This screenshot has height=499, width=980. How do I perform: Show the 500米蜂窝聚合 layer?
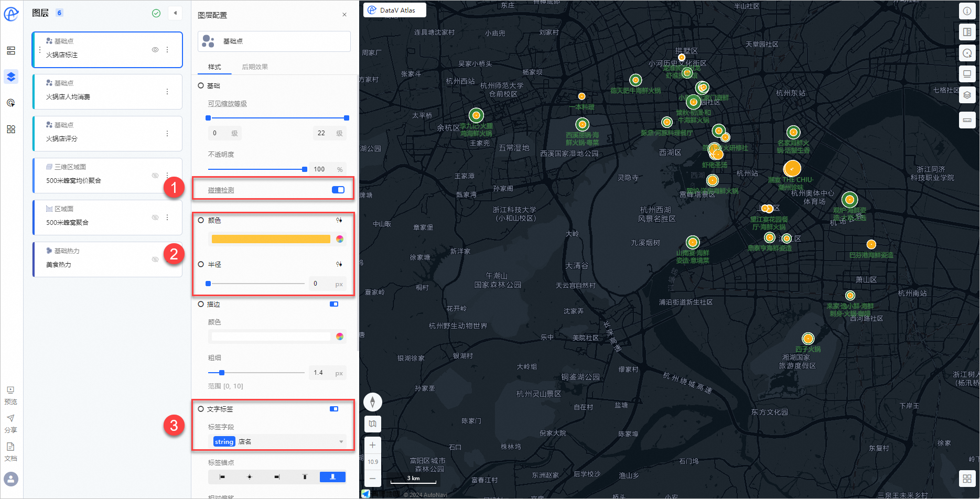(x=155, y=218)
